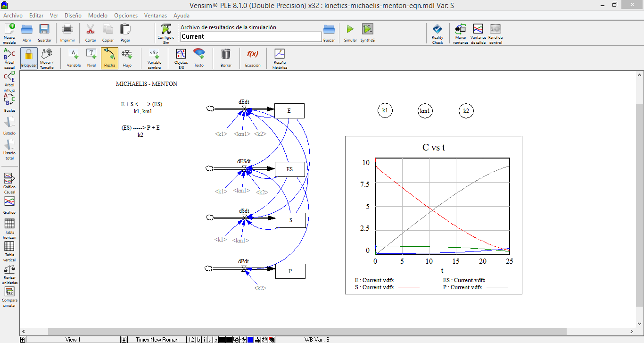Select the Borrar trash tool

pyautogui.click(x=226, y=58)
